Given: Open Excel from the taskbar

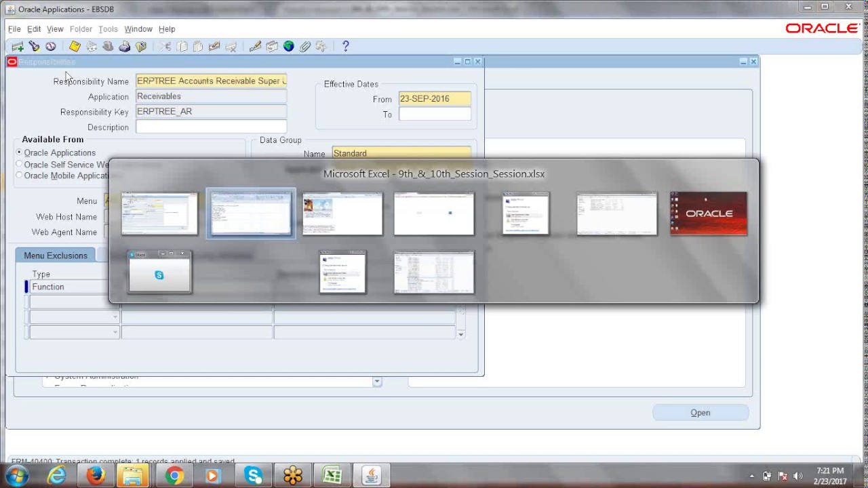Looking at the screenshot, I should tap(332, 476).
